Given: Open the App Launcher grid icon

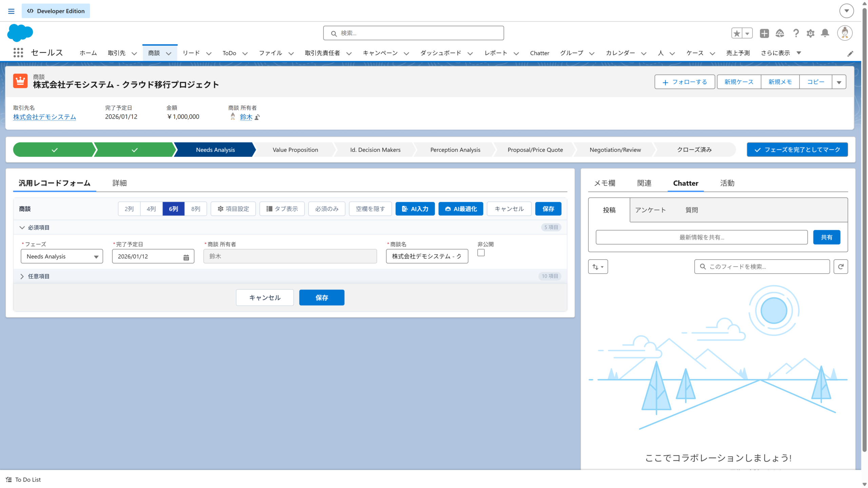Looking at the screenshot, I should click(18, 53).
